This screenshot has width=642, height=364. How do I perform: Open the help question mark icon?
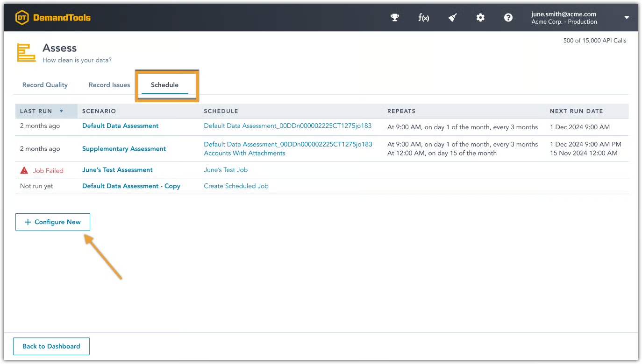[x=508, y=18]
